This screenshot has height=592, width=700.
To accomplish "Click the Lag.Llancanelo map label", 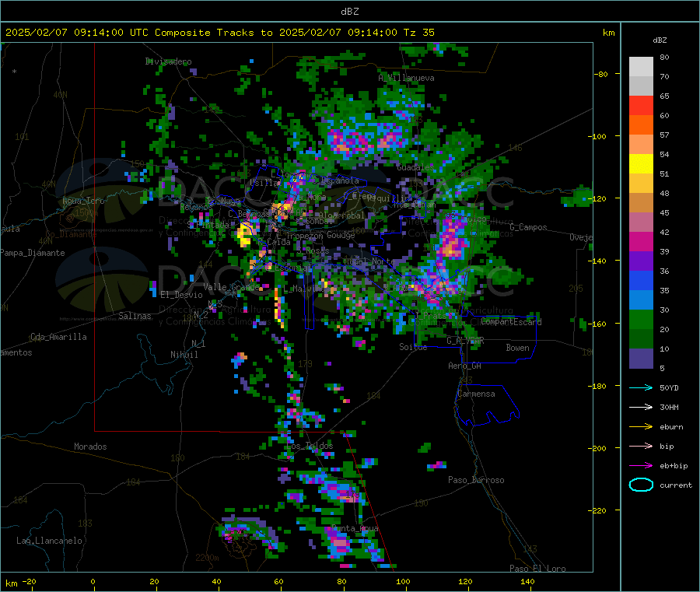I will coord(49,541).
